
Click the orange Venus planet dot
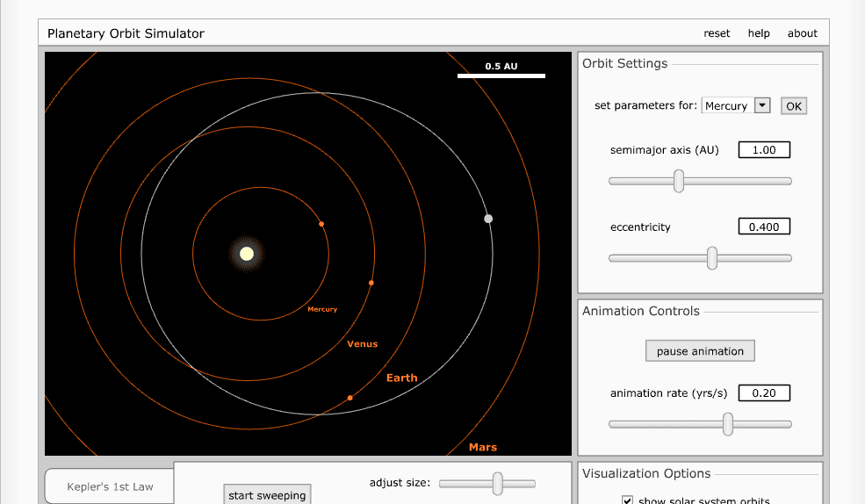[371, 283]
